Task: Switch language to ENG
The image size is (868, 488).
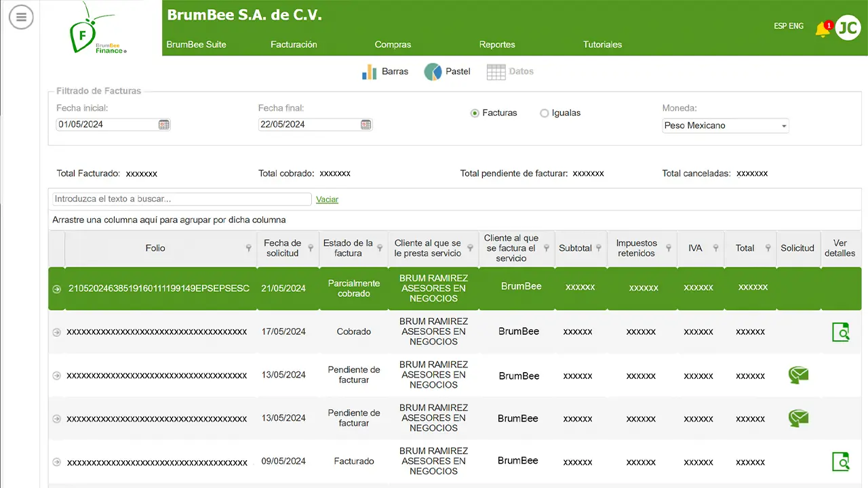Action: pos(796,26)
